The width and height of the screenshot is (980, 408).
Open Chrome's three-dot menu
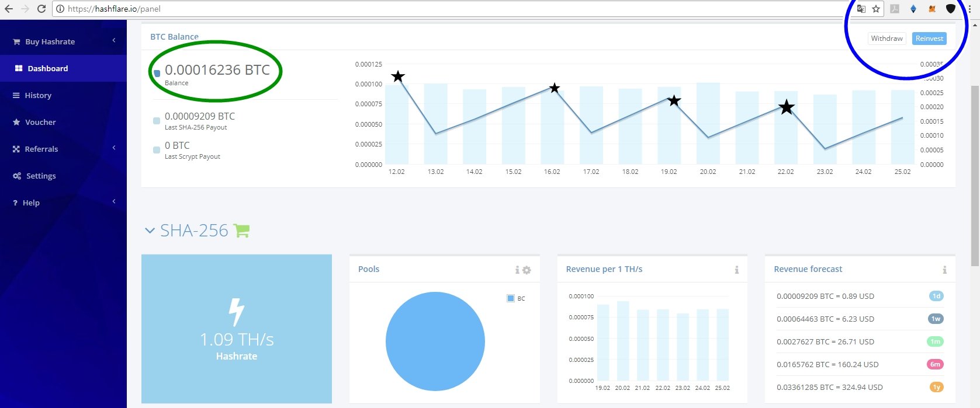970,9
